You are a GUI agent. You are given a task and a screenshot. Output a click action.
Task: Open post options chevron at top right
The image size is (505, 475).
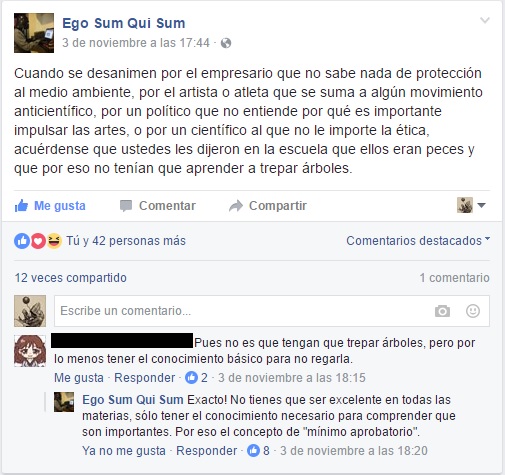[485, 20]
